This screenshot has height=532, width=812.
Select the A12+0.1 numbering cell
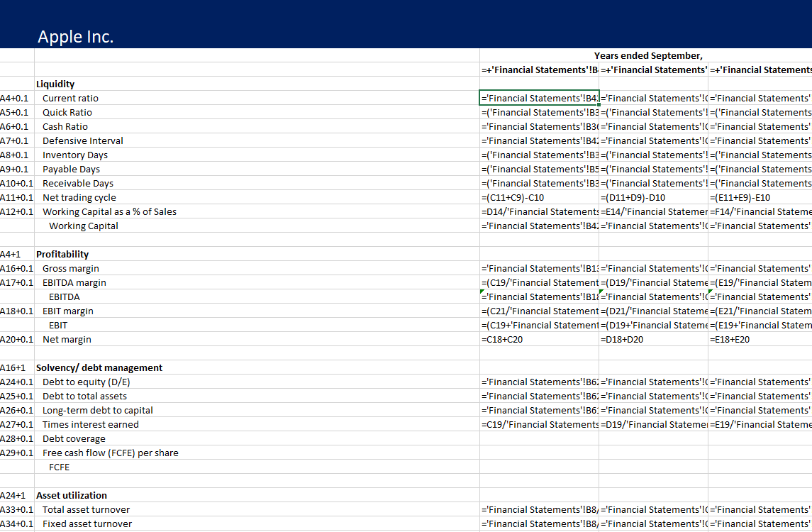[x=16, y=212]
